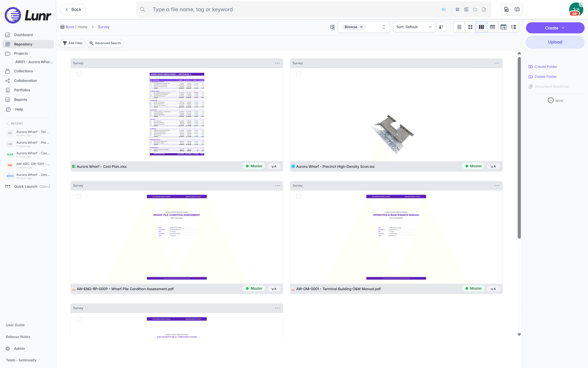
Task: Open Portfolios in sidebar
Action: click(x=22, y=90)
